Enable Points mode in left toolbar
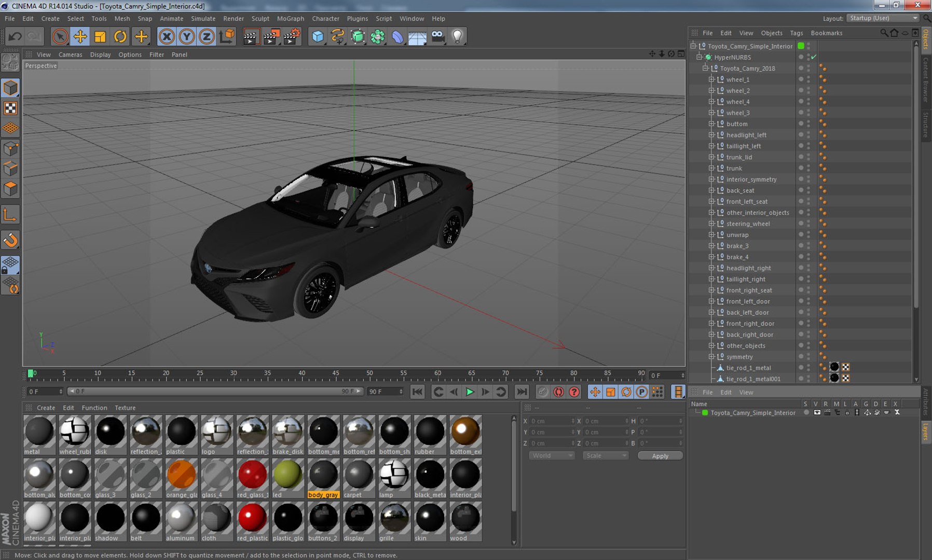 (10, 149)
